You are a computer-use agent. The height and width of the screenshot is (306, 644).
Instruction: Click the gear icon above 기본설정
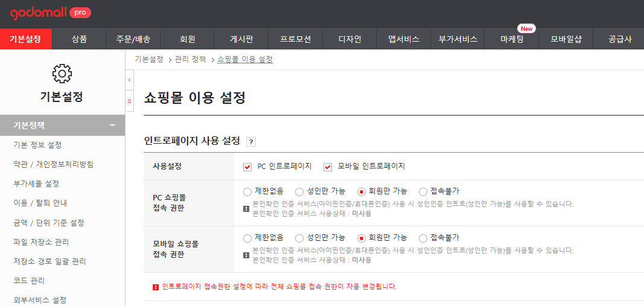[x=62, y=74]
